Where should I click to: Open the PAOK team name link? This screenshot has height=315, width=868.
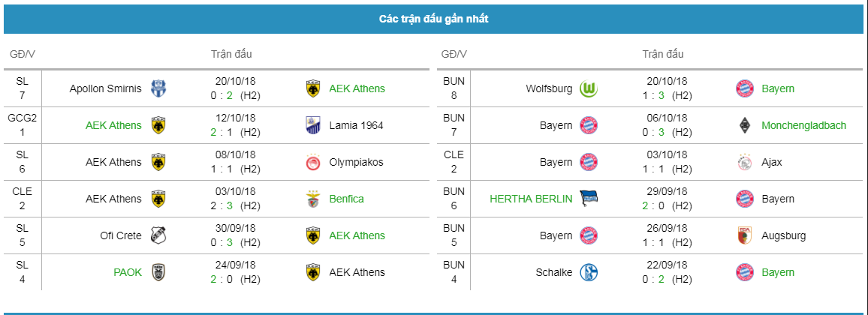click(128, 272)
